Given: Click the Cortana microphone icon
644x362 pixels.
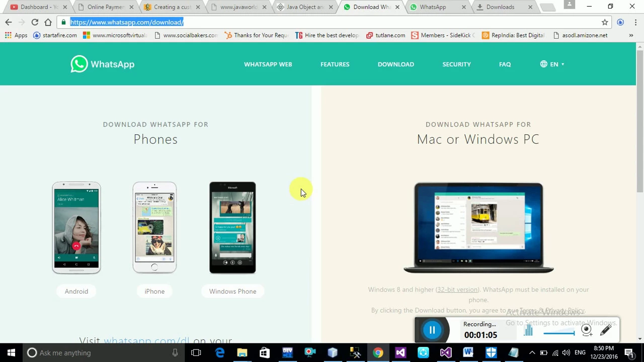Looking at the screenshot, I should pyautogui.click(x=175, y=353).
